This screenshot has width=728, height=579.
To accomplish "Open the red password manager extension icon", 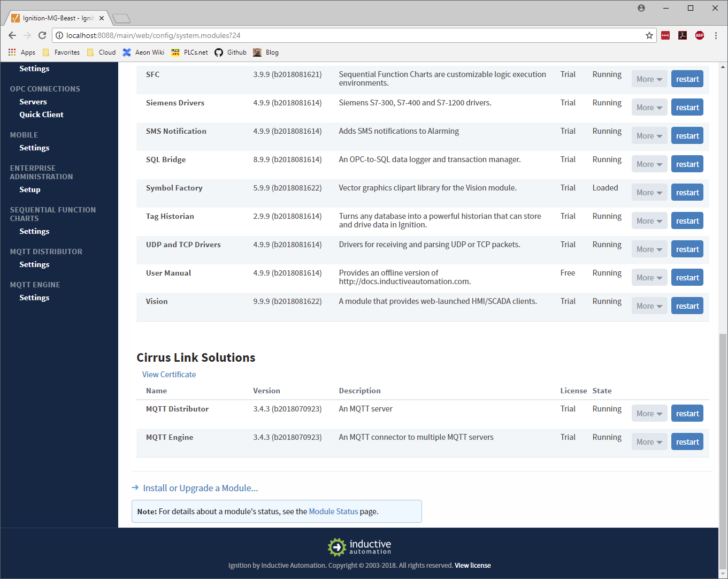I will tap(665, 35).
